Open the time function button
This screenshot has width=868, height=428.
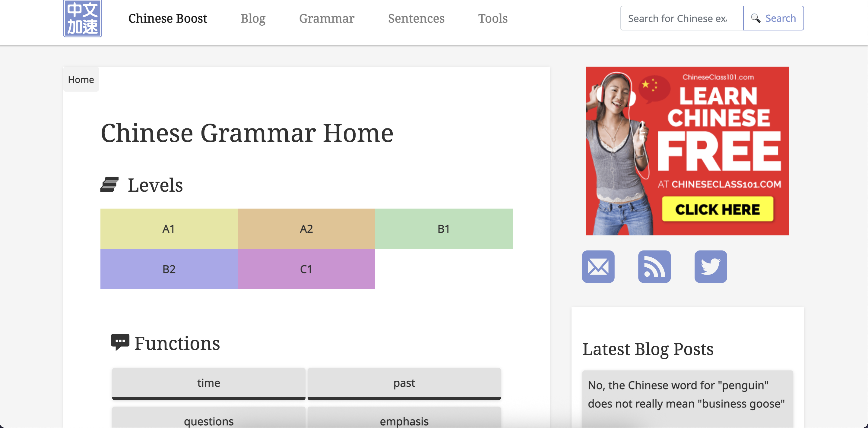coord(209,384)
